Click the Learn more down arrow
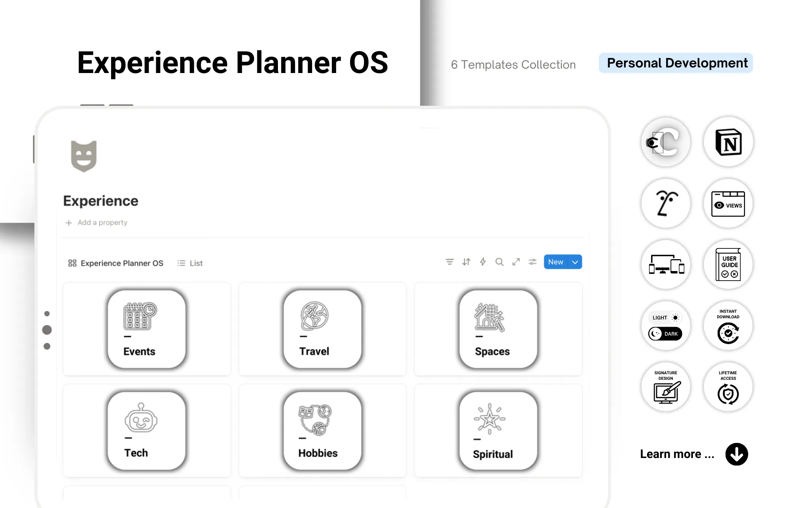This screenshot has height=508, width=812. tap(737, 454)
